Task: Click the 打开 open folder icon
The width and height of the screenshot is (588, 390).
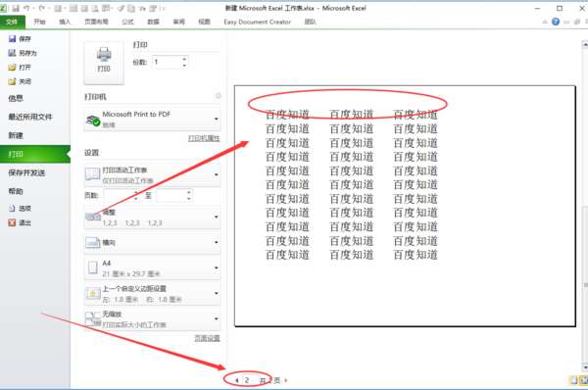Action: point(12,68)
